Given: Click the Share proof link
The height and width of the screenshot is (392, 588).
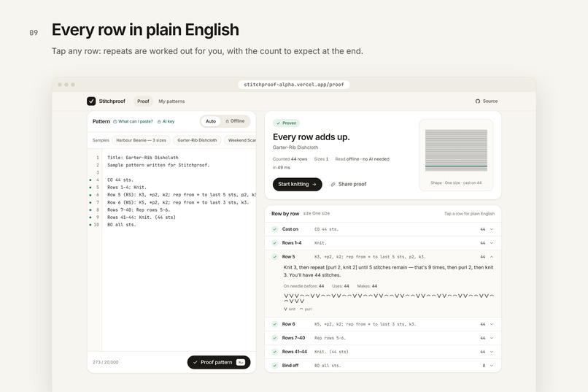Looking at the screenshot, I should coord(349,184).
